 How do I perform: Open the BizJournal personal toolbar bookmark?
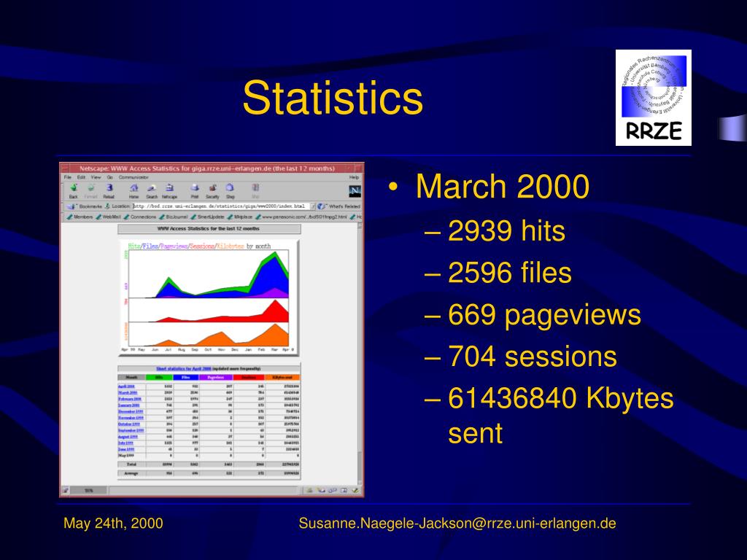[174, 217]
